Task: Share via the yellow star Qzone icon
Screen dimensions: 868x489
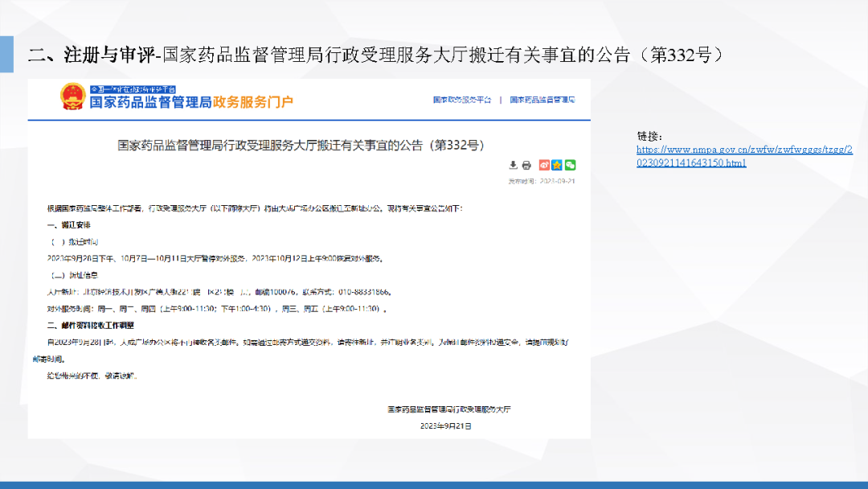Action: point(557,165)
